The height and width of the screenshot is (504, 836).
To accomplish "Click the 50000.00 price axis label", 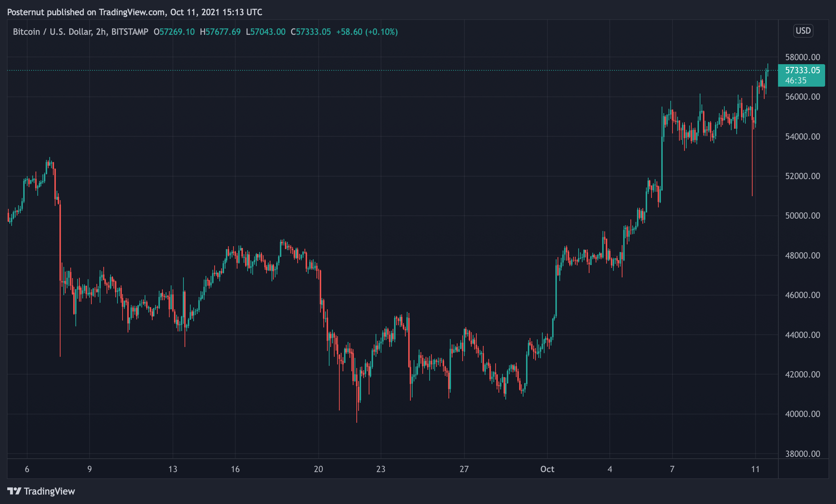I will [x=802, y=216].
